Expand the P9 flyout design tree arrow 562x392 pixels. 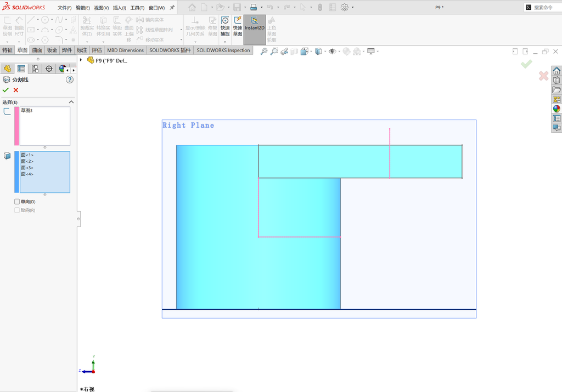click(81, 60)
